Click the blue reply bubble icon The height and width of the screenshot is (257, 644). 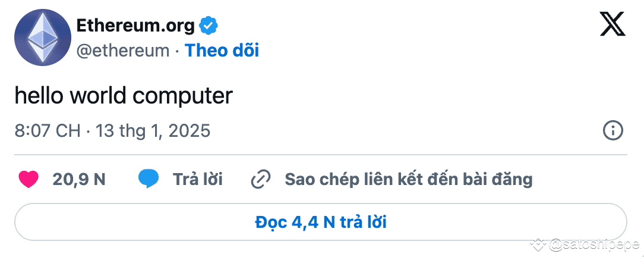pos(149,179)
